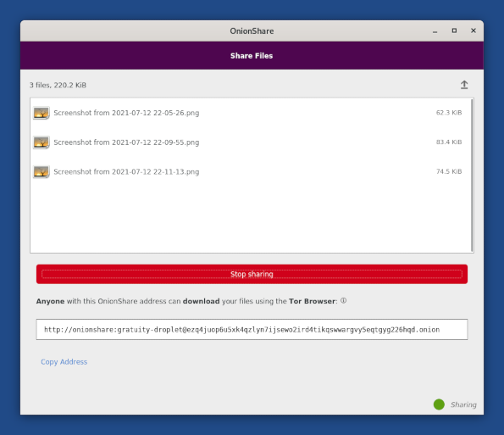
Task: Click the OnionShare window title
Action: [x=252, y=31]
